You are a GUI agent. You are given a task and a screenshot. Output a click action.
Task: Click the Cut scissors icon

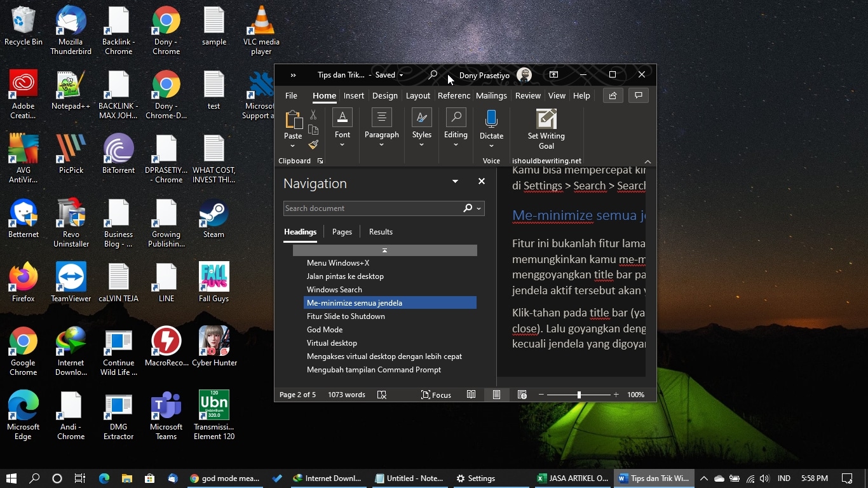(313, 115)
